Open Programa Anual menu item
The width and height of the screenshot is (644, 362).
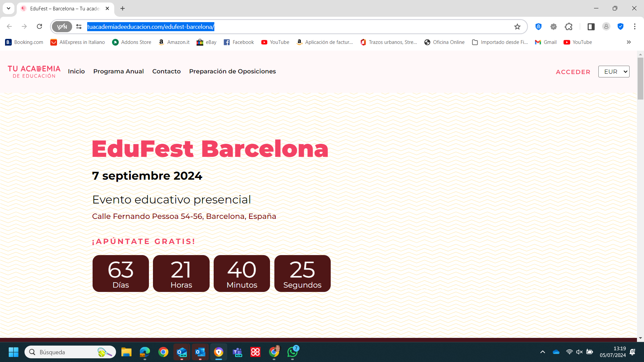coord(118,71)
